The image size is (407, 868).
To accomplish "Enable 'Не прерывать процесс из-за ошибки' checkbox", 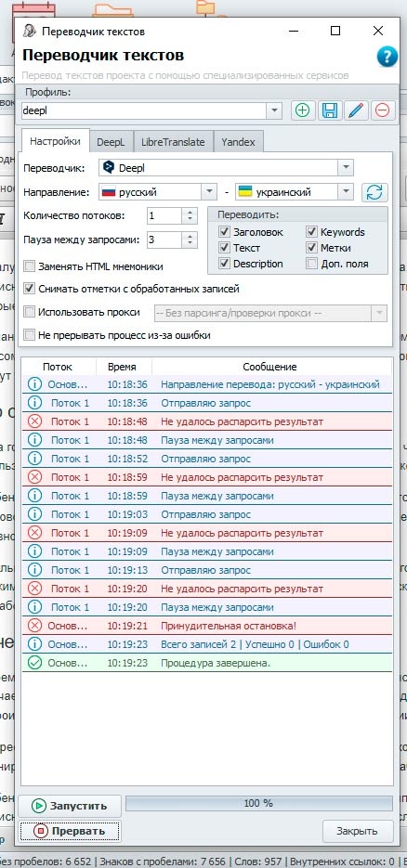I will coord(30,335).
